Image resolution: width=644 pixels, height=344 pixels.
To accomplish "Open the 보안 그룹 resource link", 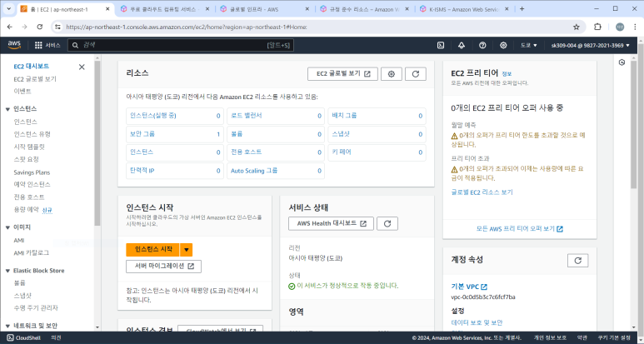I will point(142,134).
